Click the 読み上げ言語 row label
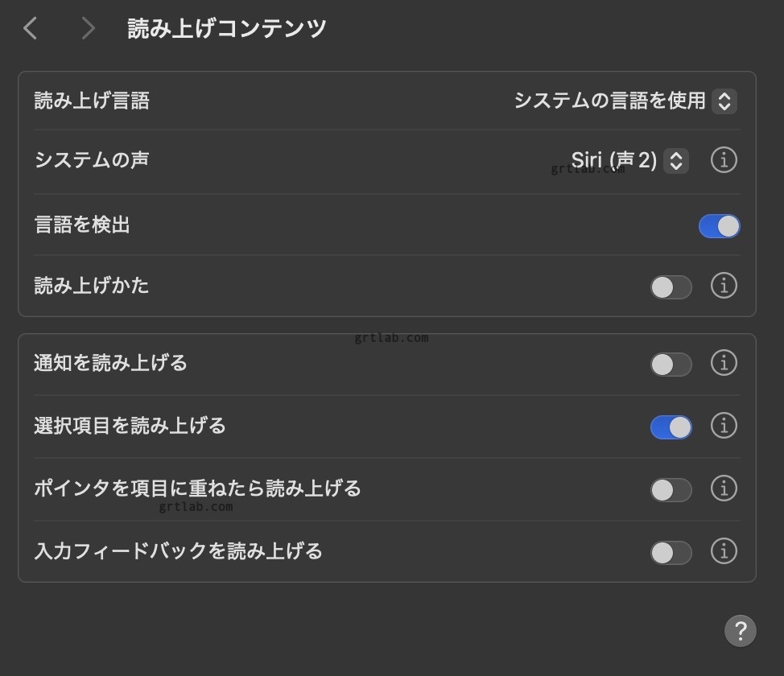The width and height of the screenshot is (784, 676). [x=92, y=101]
